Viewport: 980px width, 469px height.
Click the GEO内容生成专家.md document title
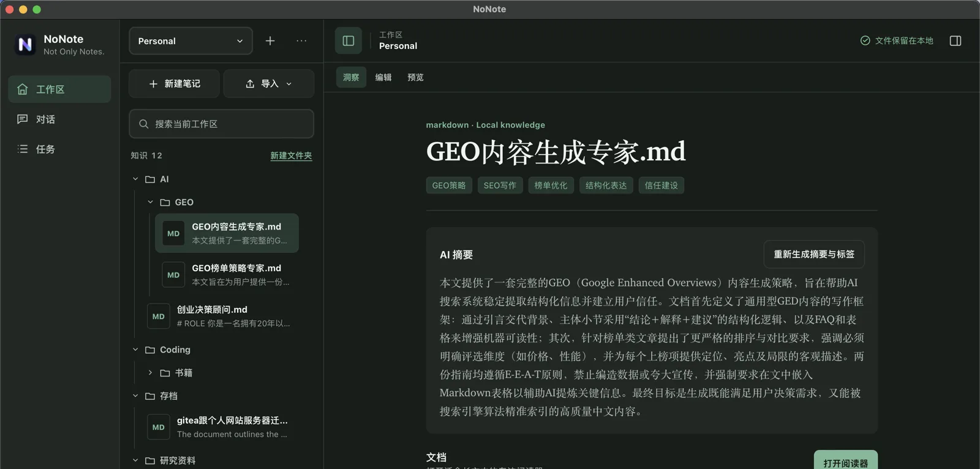coord(556,152)
